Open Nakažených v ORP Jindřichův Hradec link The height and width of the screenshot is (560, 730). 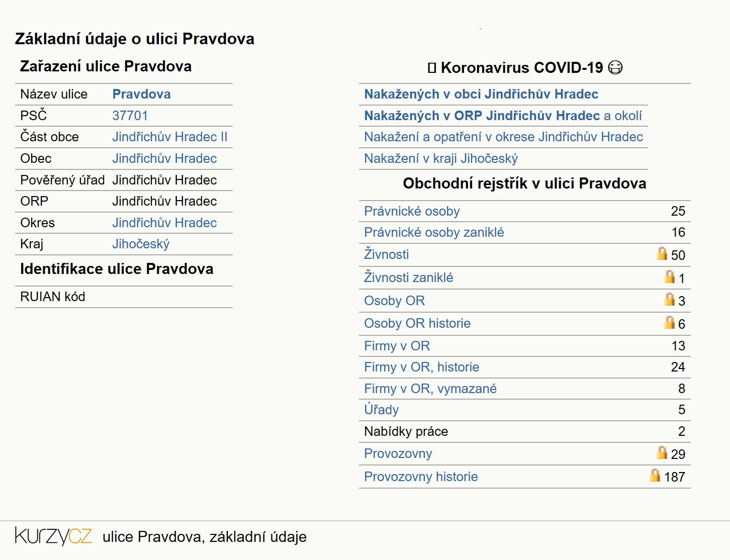(482, 116)
